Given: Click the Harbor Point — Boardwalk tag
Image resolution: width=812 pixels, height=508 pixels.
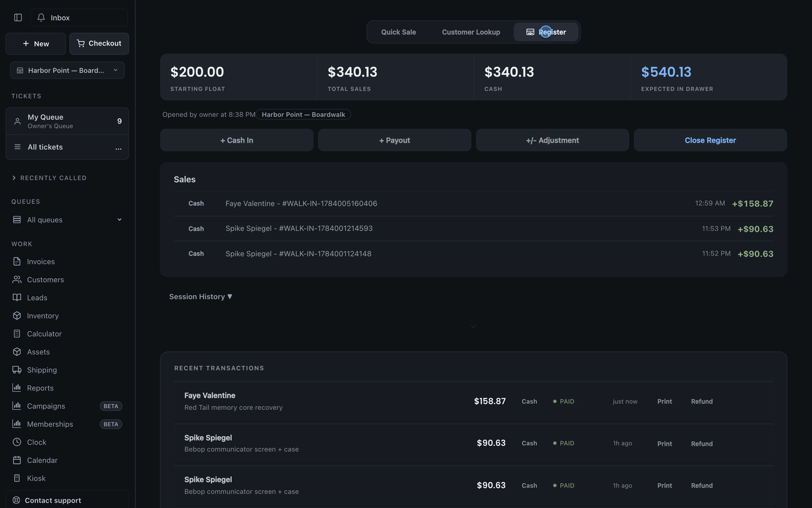Looking at the screenshot, I should tap(303, 115).
